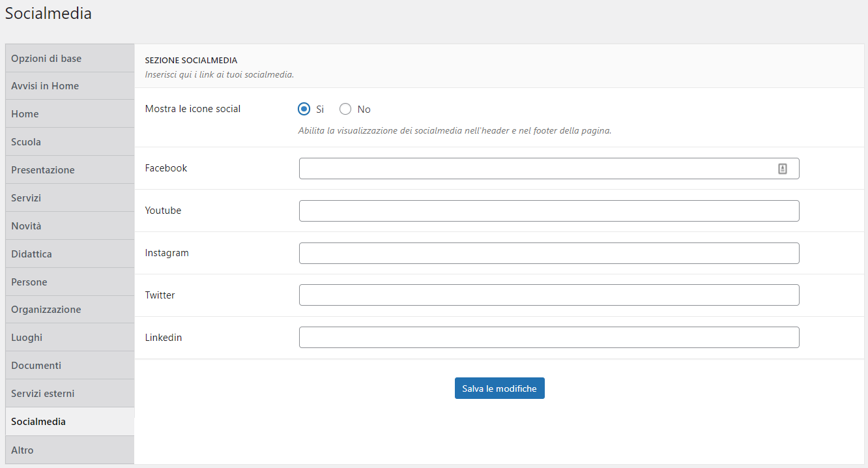The image size is (868, 468).
Task: Open the Luoghi tab
Action: [x=70, y=338]
